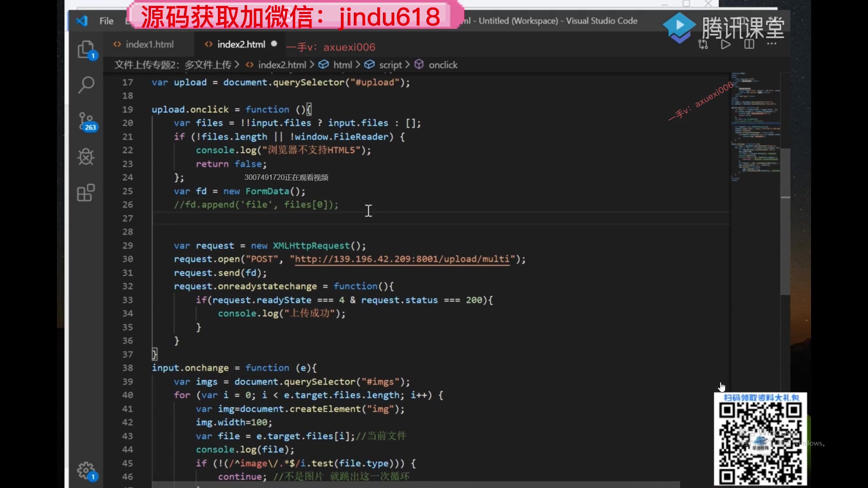This screenshot has width=868, height=488.
Task: Open the More Actions ellipsis menu
Action: tap(772, 44)
